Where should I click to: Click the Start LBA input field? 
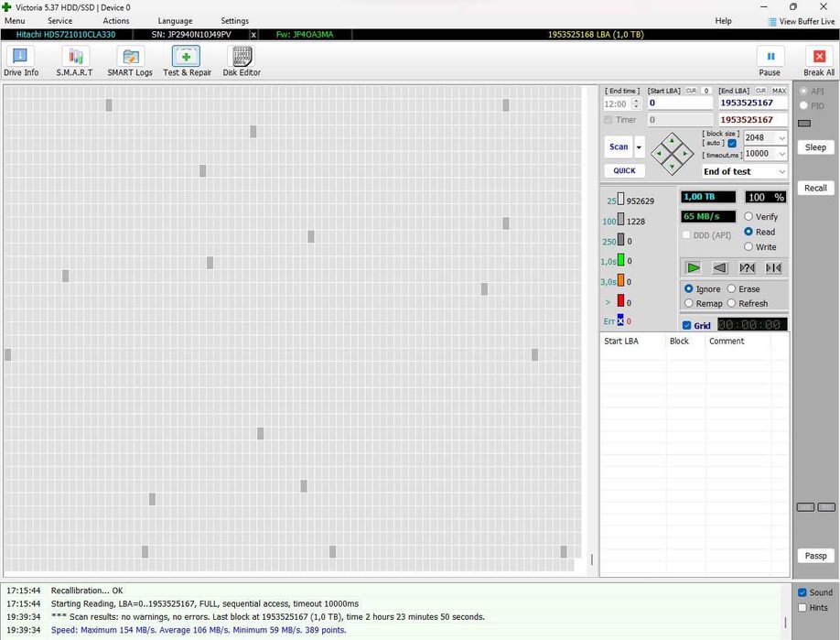point(680,103)
